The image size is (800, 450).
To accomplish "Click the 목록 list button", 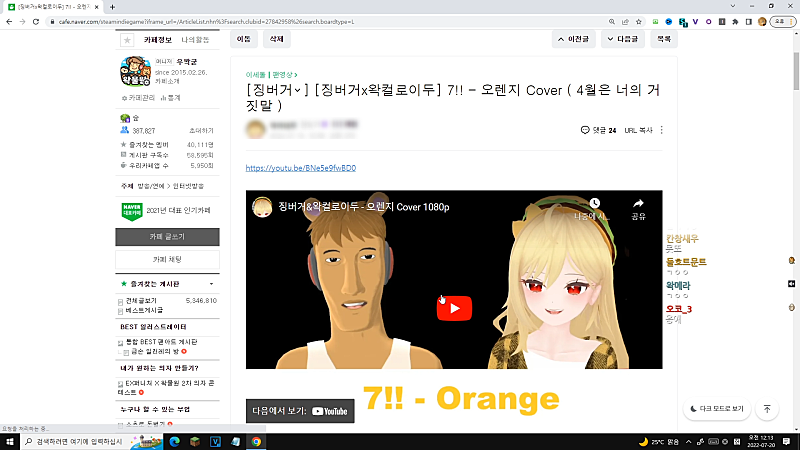I will tap(664, 39).
